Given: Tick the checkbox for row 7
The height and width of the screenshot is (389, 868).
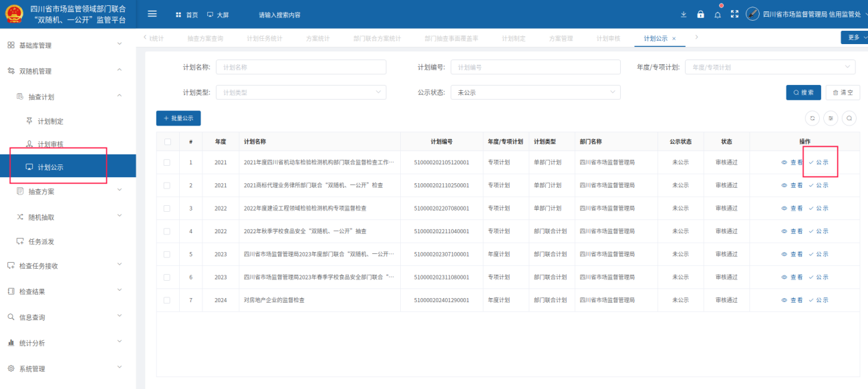Looking at the screenshot, I should (x=168, y=300).
